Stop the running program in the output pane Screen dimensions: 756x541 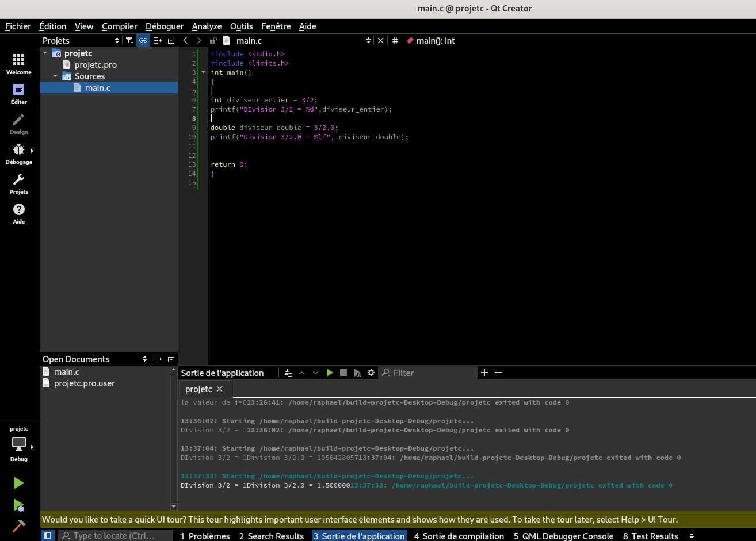click(x=343, y=373)
